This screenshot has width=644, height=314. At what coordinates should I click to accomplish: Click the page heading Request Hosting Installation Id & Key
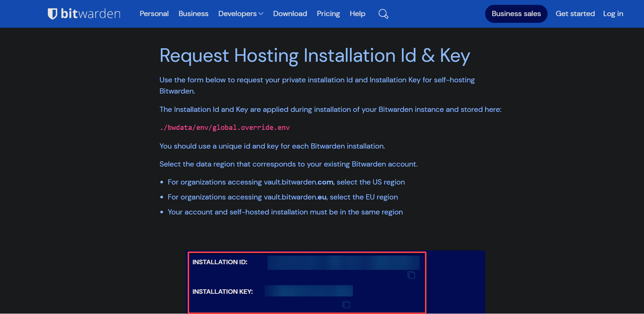pyautogui.click(x=315, y=56)
